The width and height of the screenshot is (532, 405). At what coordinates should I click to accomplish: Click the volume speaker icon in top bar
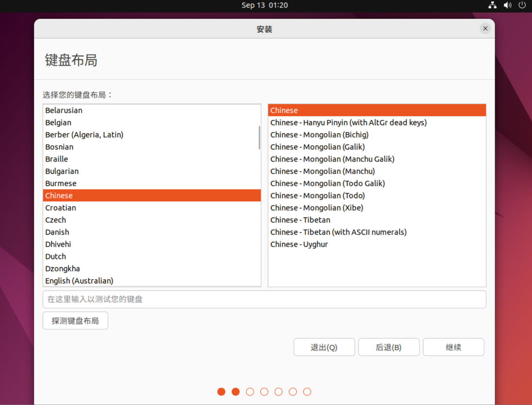pos(508,5)
